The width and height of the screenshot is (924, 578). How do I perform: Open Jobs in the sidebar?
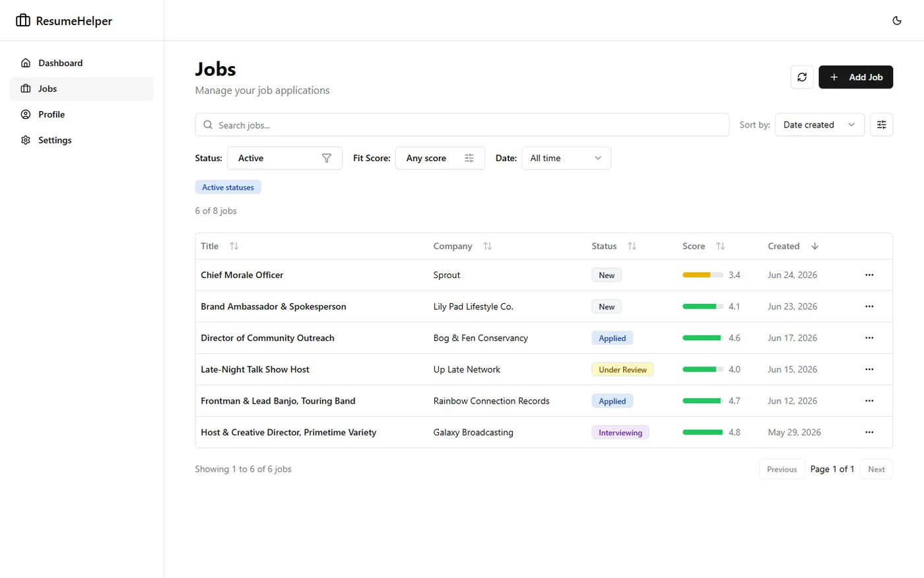pyautogui.click(x=81, y=89)
